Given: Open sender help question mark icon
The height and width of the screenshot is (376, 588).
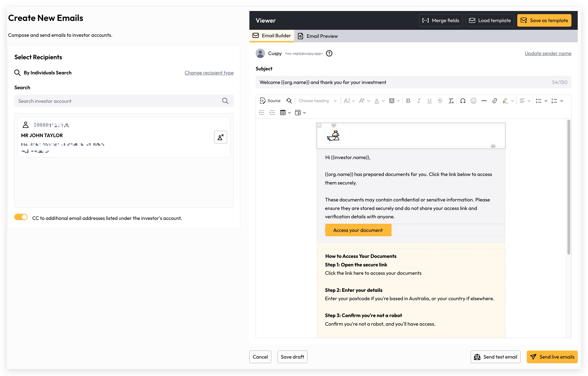Looking at the screenshot, I should pyautogui.click(x=329, y=53).
